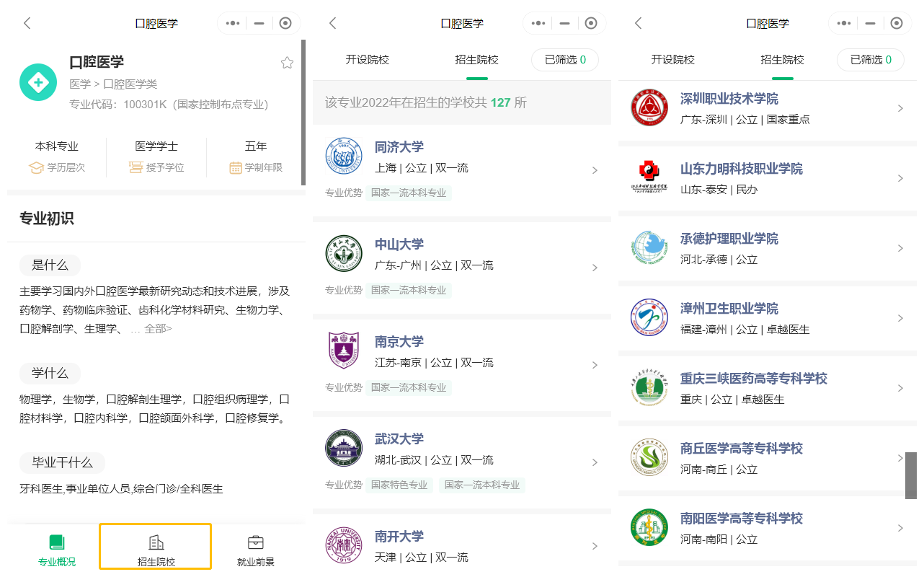Open 南京大学 via its right chevron
Viewport: 924px width, 577px height.
tap(595, 365)
